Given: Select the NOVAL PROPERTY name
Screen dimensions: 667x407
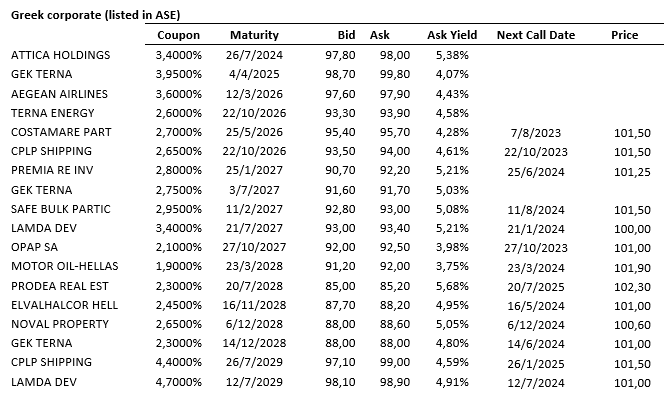Looking at the screenshot, I should (59, 324).
